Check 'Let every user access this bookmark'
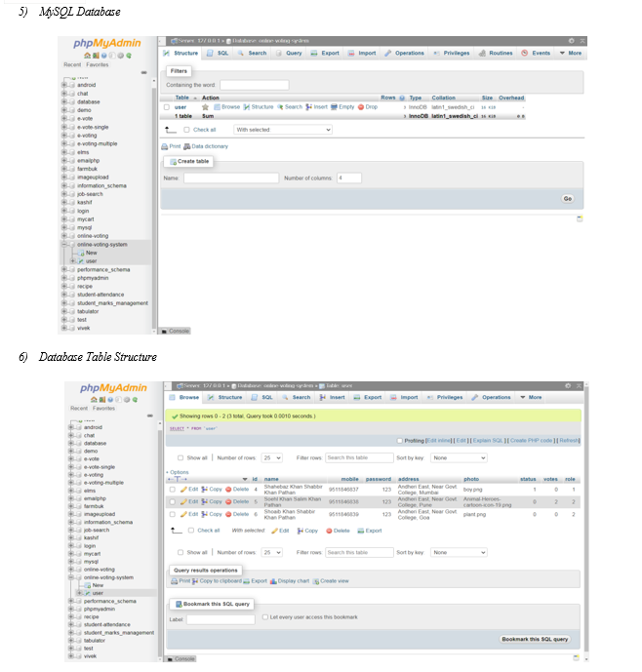 coord(265,617)
